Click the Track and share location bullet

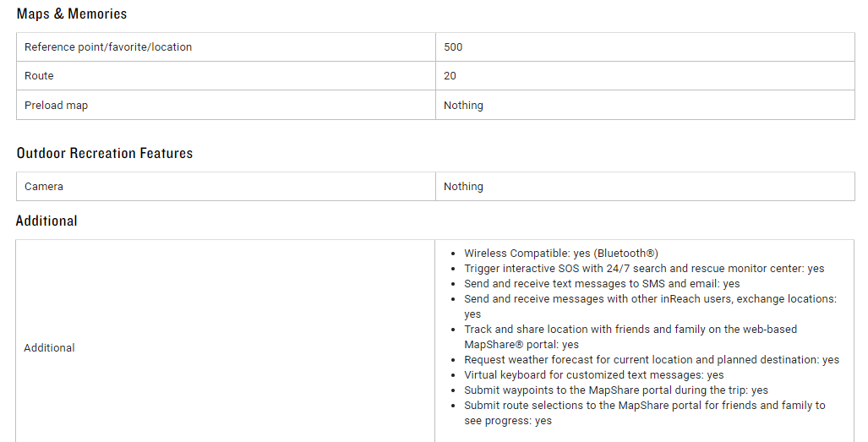[630, 330]
